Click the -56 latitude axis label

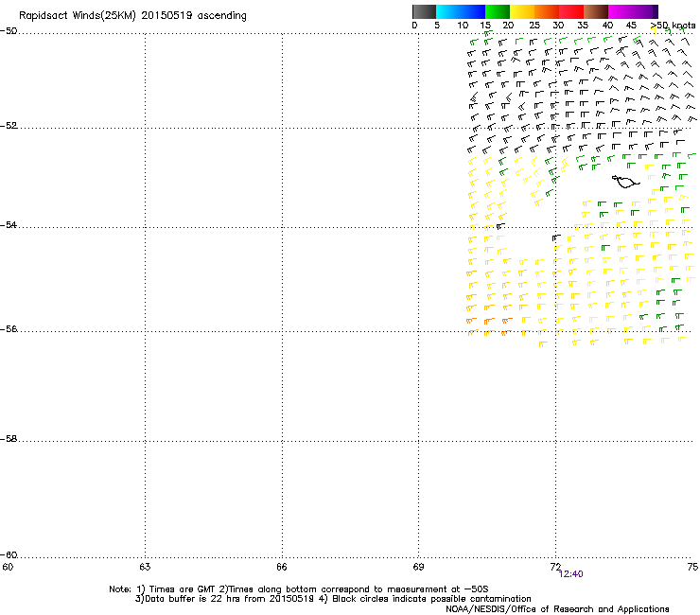[x=9, y=329]
